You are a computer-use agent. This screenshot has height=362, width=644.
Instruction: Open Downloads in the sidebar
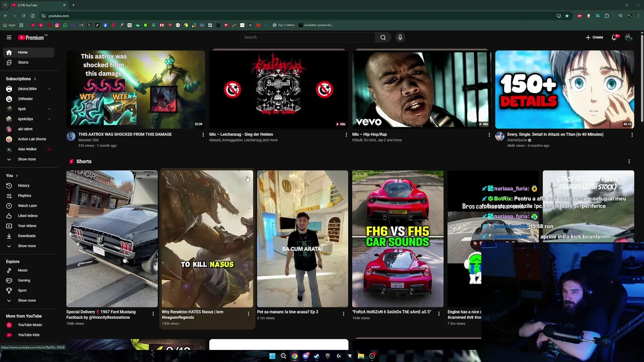[29, 236]
